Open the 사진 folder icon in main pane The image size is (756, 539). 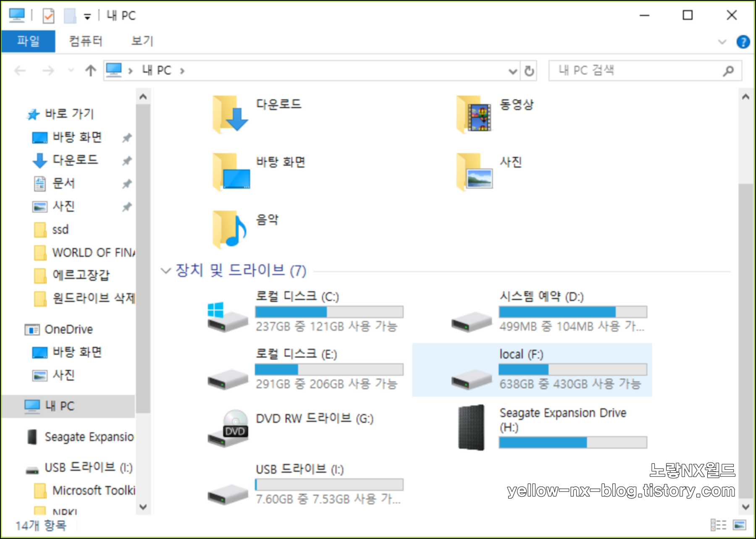click(474, 172)
